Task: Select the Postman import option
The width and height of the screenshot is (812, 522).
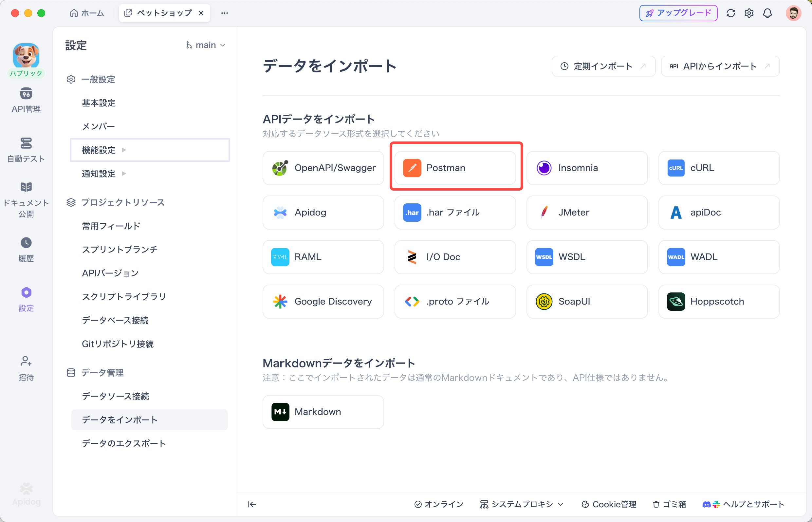Action: [x=455, y=168]
